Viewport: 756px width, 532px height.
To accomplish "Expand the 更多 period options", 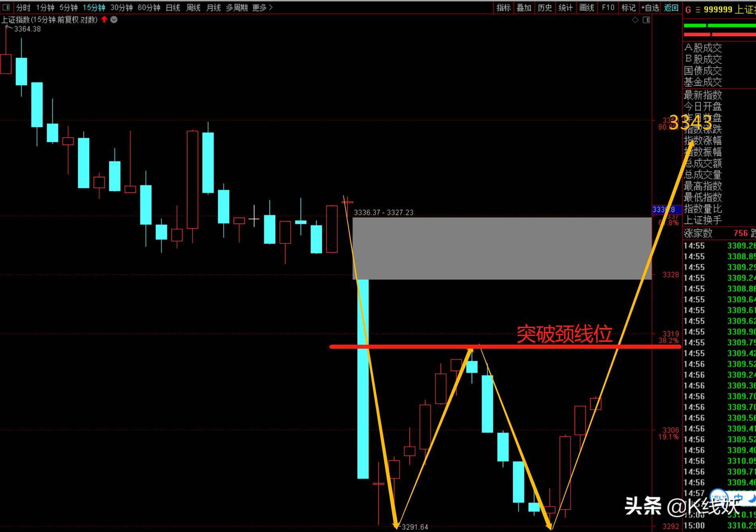I will pos(262,8).
